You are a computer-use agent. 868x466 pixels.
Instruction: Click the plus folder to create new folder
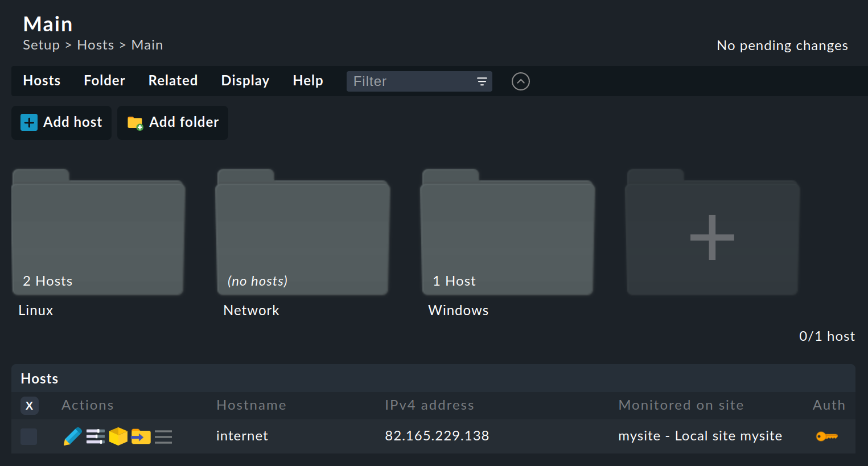click(x=713, y=232)
